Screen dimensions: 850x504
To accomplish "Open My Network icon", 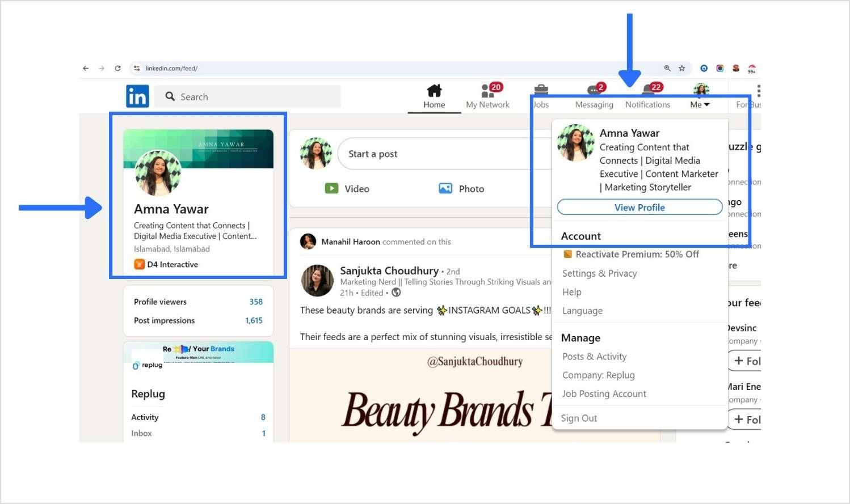I will 487,91.
